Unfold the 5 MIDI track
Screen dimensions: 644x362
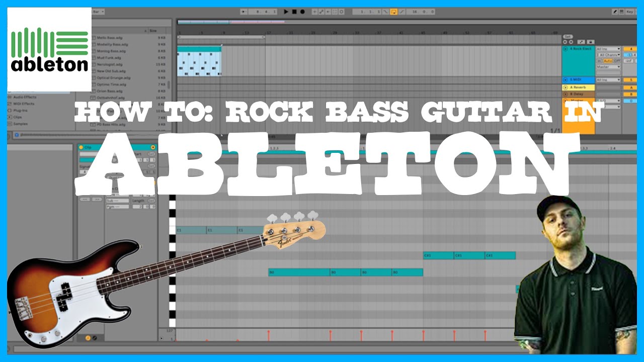click(566, 79)
